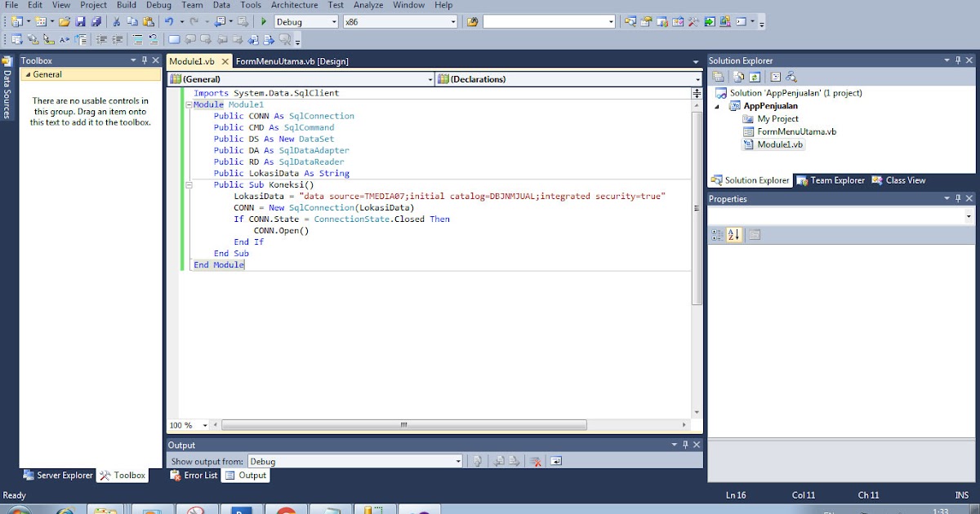Switch to the Class View tab
Viewport: 980px width, 514px height.
point(899,180)
